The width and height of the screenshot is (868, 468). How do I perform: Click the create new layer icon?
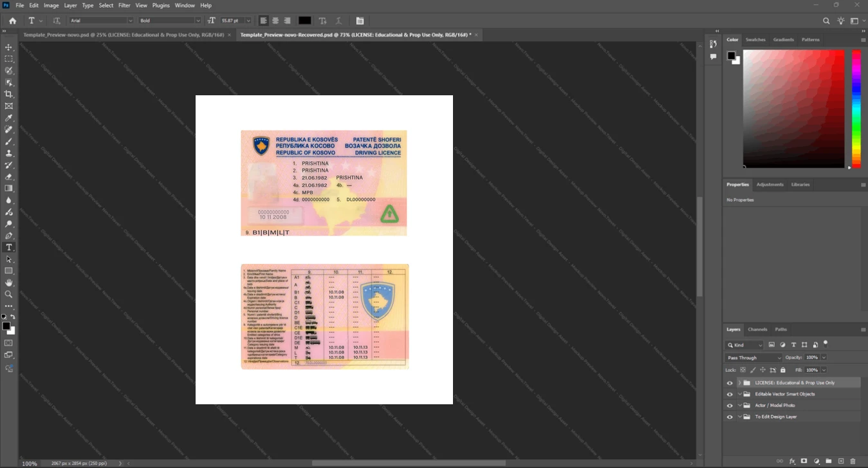click(x=841, y=461)
